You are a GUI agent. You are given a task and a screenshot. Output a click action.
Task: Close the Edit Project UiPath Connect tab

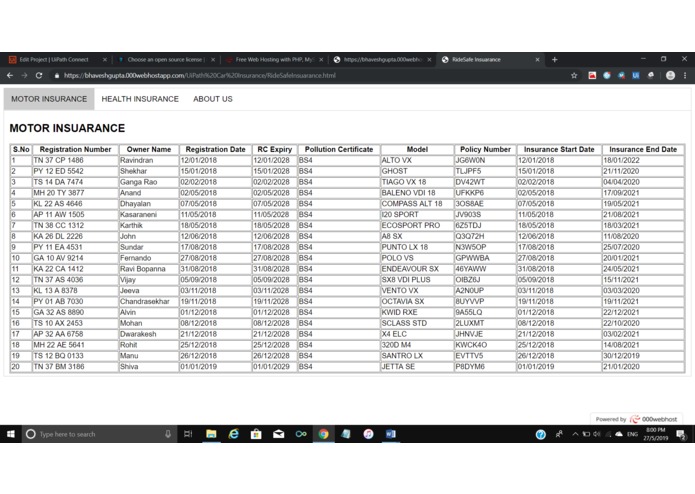click(105, 60)
